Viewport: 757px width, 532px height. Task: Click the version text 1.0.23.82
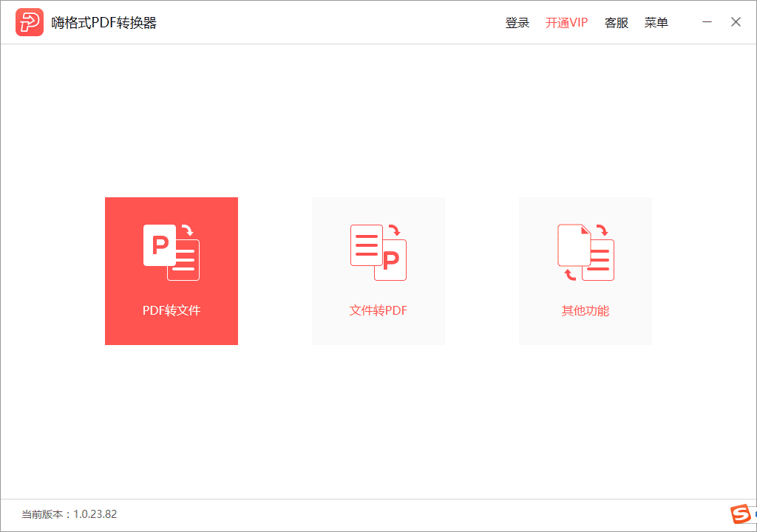(95, 514)
